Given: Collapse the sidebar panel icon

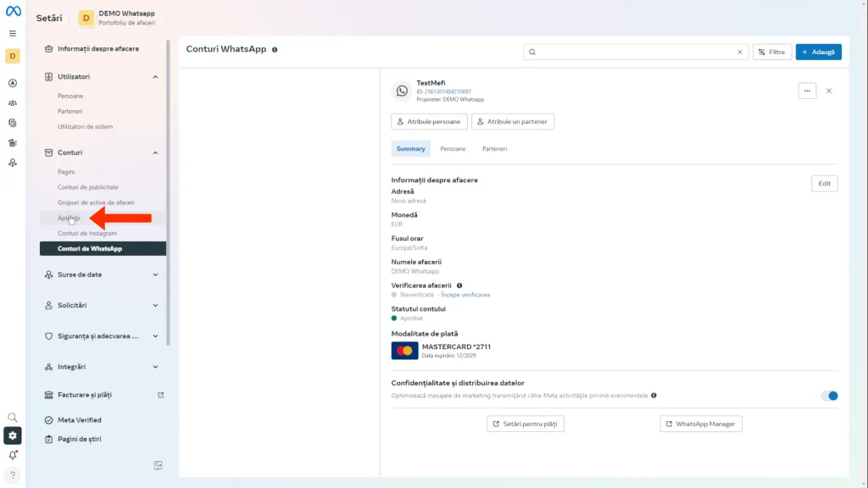Looking at the screenshot, I should click(159, 465).
